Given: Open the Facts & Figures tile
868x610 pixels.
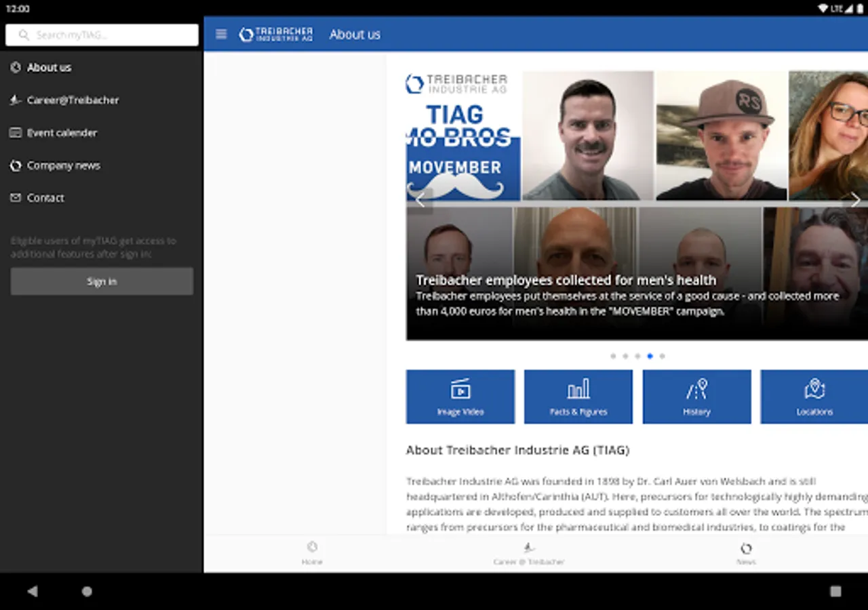Looking at the screenshot, I should [x=578, y=396].
